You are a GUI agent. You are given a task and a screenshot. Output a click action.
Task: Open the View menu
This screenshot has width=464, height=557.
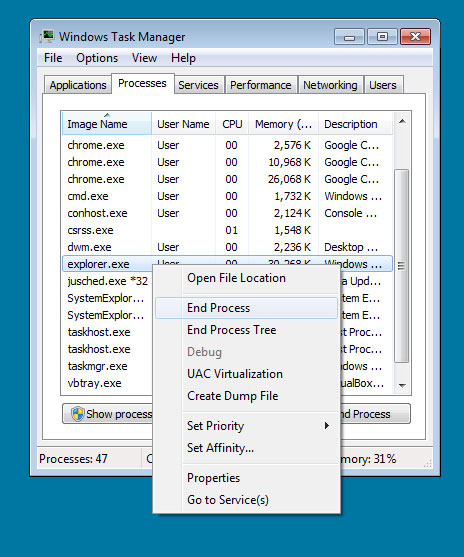click(x=144, y=58)
